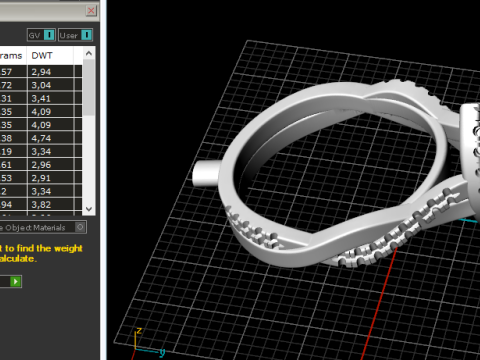Click the icon on Object Materials button
Screen dimensions: 480x360
pyautogui.click(x=80, y=227)
